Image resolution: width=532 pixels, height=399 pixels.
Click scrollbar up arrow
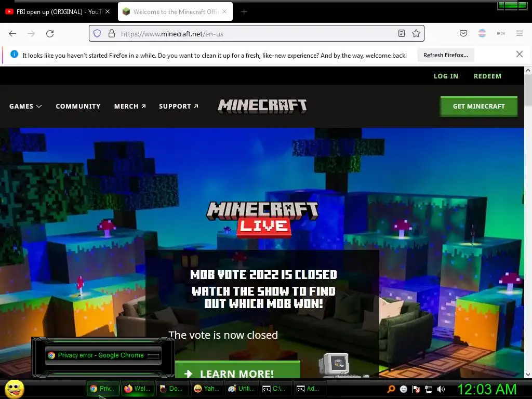coord(528,71)
